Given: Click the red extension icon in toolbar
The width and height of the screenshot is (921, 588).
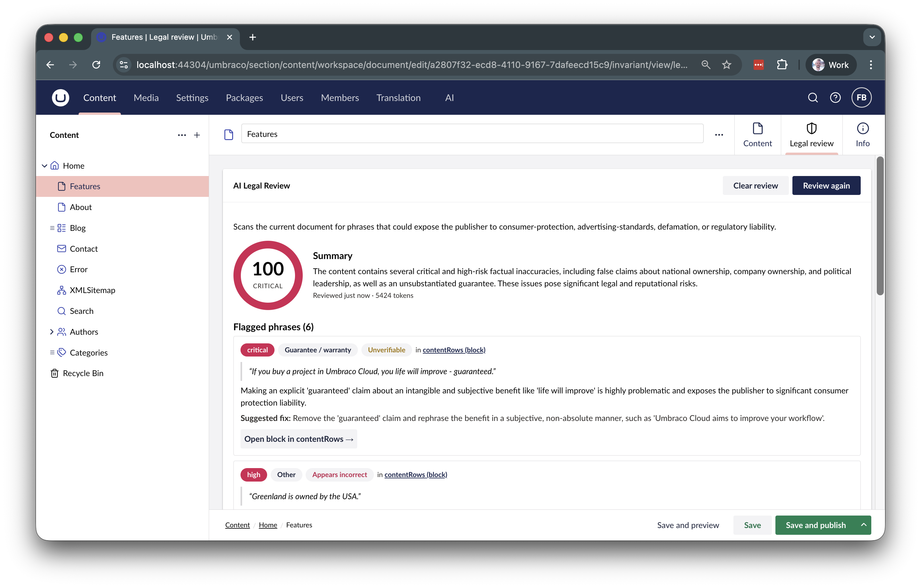Looking at the screenshot, I should point(758,65).
